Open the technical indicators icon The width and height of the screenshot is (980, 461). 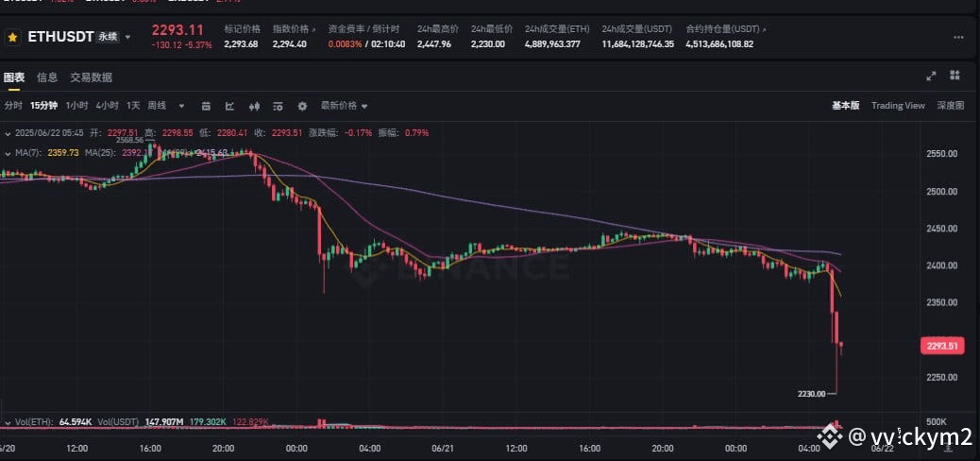pyautogui.click(x=279, y=107)
